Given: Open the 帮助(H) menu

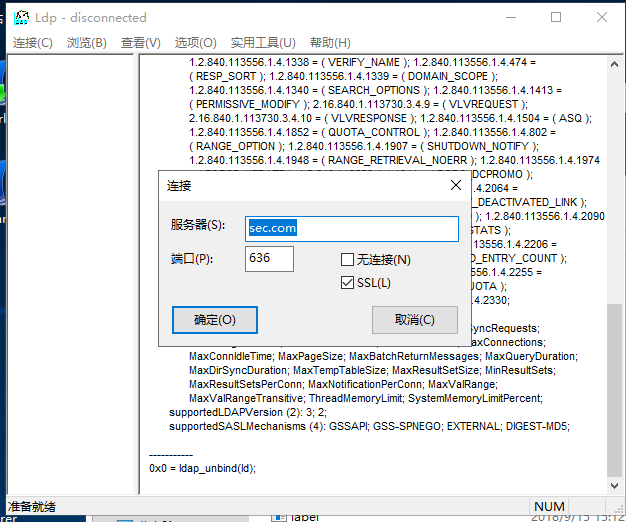Looking at the screenshot, I should pyautogui.click(x=330, y=42).
